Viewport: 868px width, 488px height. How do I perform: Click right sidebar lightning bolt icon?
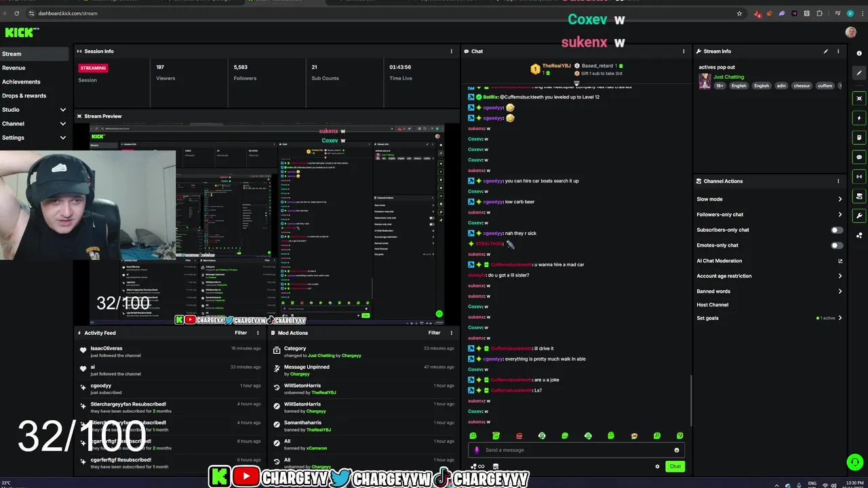click(859, 118)
